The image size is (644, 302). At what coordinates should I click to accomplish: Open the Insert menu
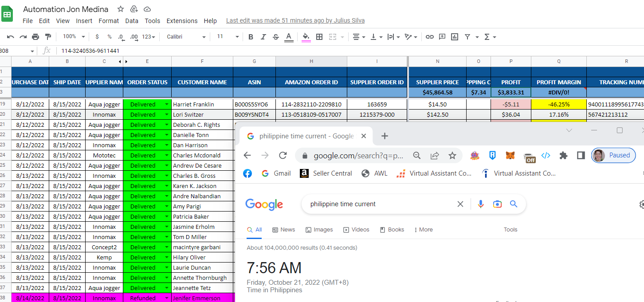tap(84, 21)
